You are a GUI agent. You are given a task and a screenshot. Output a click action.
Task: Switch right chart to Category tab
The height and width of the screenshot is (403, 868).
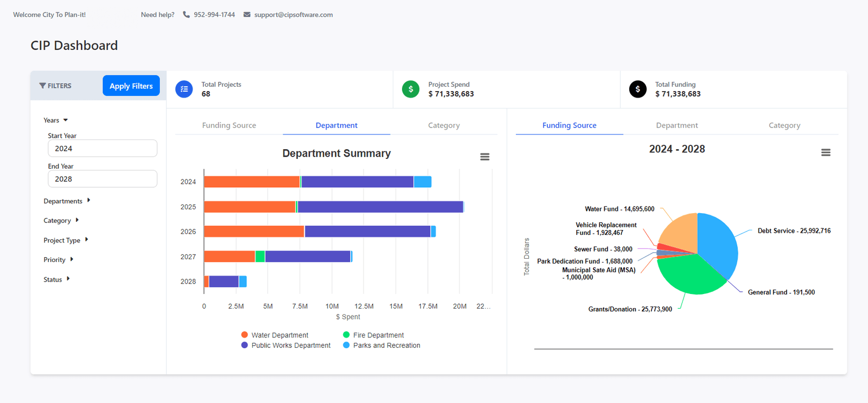point(784,125)
